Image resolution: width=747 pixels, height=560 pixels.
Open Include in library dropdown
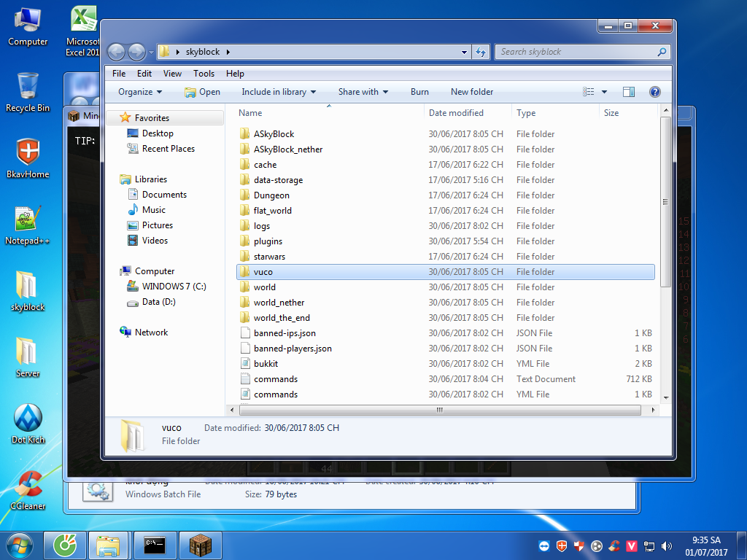click(x=279, y=92)
